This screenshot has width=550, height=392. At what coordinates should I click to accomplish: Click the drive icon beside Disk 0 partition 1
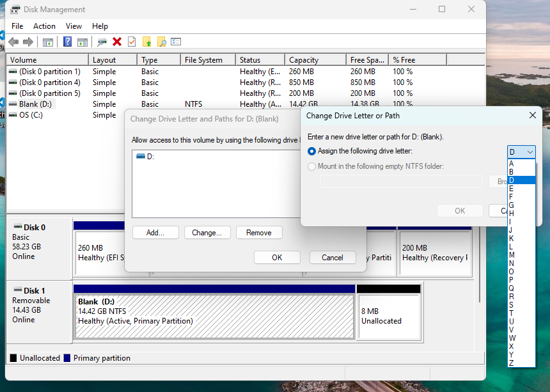(13, 71)
